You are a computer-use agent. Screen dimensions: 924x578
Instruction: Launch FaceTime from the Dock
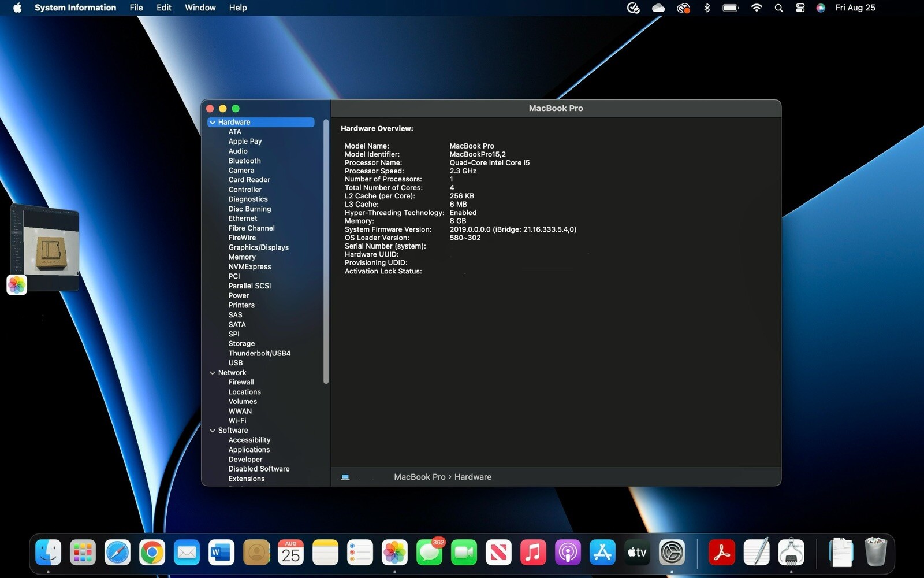pyautogui.click(x=464, y=553)
